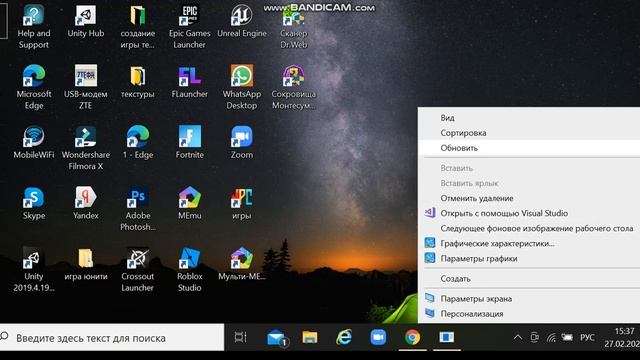Open the WhatsApp Desktop shortcut

tap(242, 87)
